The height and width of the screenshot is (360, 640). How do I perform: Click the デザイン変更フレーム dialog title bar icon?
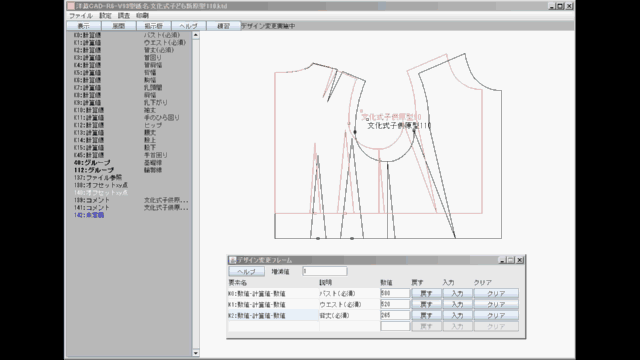click(232, 260)
